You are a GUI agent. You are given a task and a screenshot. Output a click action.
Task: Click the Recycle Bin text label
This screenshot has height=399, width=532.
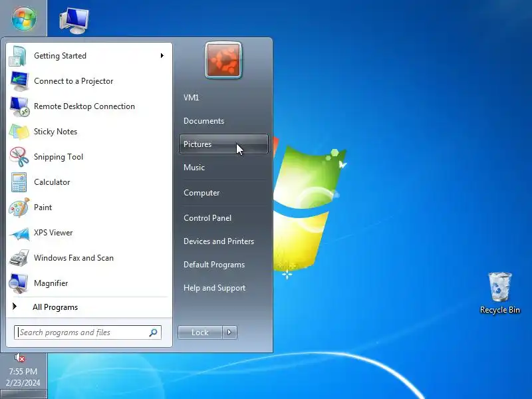point(500,310)
